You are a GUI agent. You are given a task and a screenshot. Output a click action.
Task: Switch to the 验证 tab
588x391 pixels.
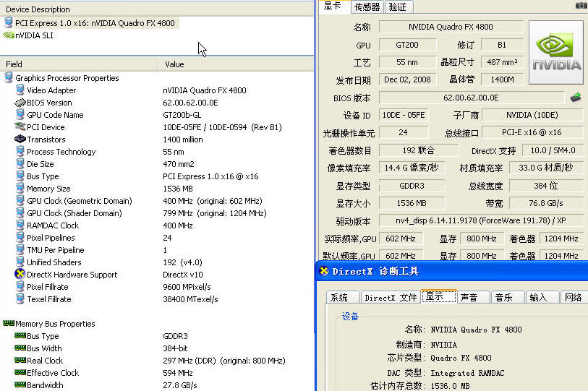coord(399,7)
